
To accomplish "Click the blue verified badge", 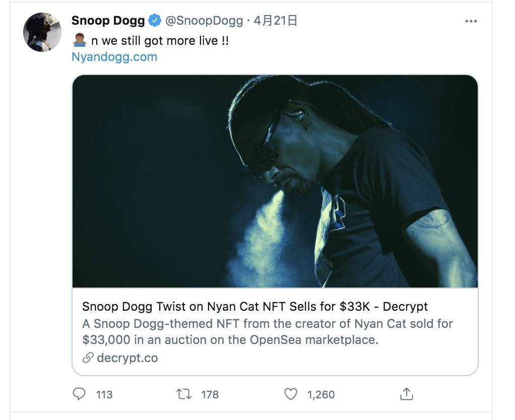I will tap(155, 21).
